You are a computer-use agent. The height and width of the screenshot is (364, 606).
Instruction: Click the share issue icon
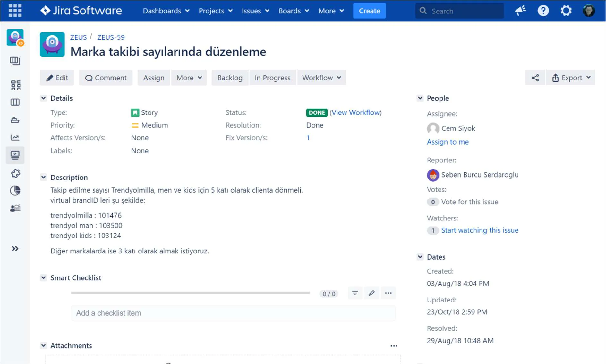pos(535,78)
